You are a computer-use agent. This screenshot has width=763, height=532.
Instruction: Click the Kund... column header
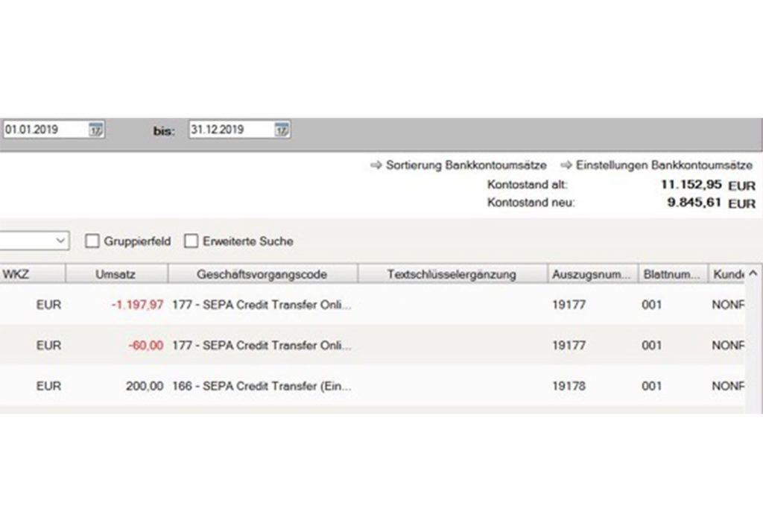coord(727,274)
